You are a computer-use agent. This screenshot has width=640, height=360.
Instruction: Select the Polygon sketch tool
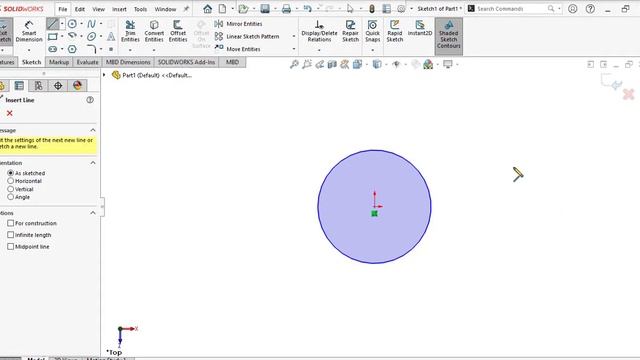[72, 49]
